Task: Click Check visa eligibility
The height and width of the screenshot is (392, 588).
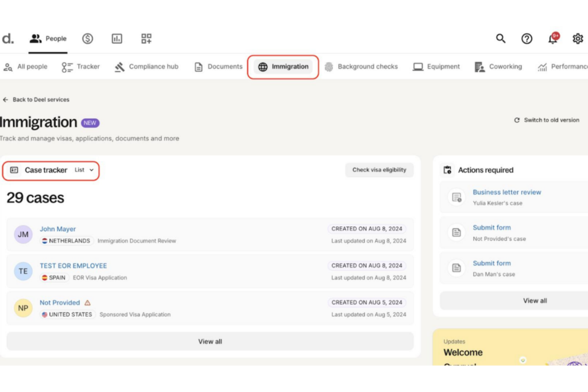Action: point(379,170)
